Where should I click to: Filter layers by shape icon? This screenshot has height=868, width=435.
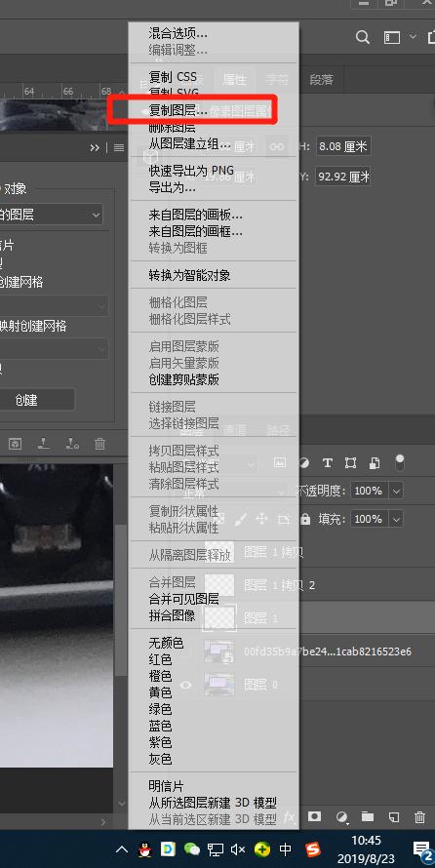(350, 462)
